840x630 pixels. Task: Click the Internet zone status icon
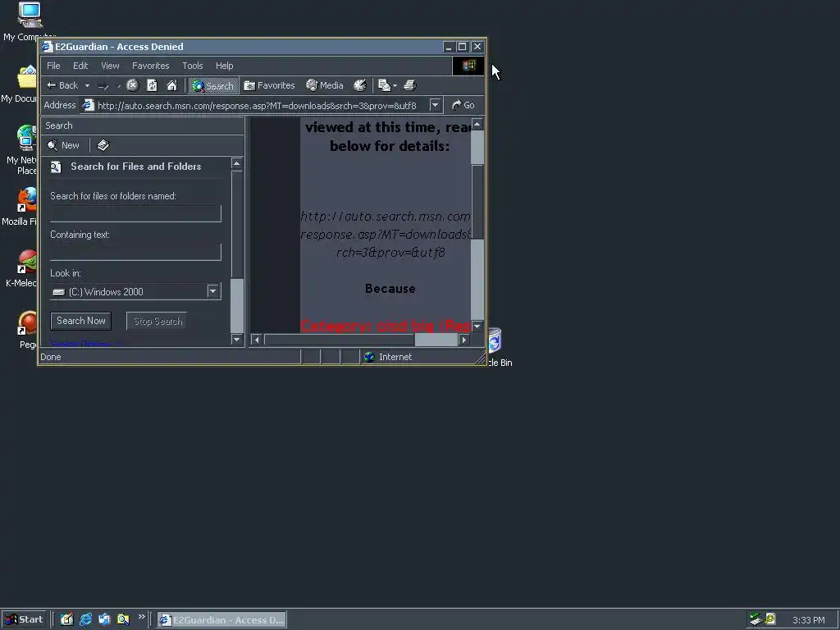[x=369, y=357]
